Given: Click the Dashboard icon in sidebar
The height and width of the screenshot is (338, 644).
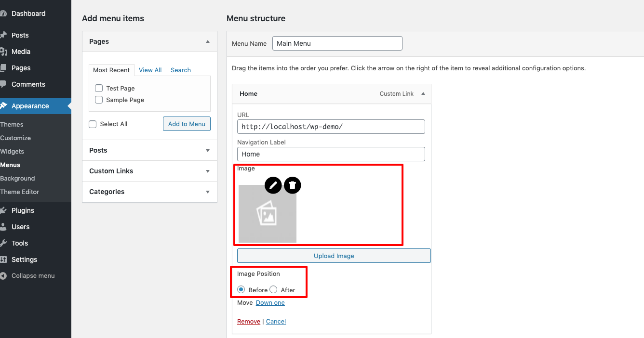Looking at the screenshot, I should [x=3, y=13].
